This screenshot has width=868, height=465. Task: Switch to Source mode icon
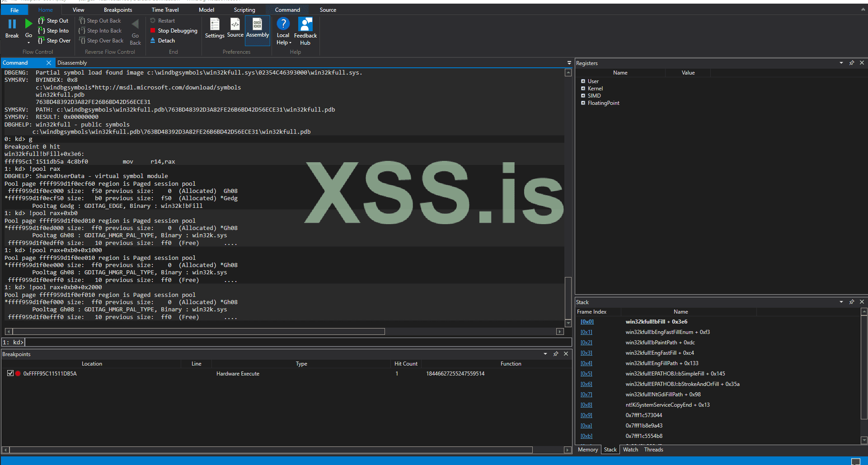(x=235, y=24)
